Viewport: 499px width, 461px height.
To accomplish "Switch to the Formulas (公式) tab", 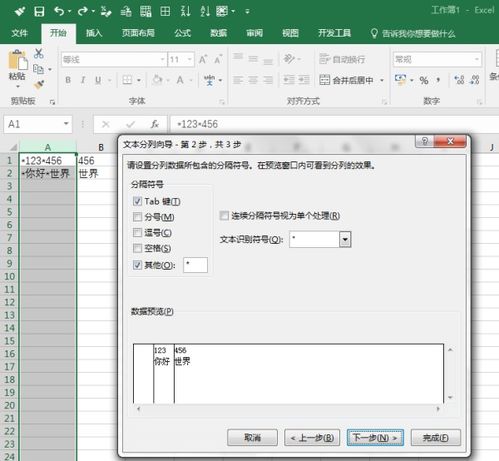I will point(183,33).
